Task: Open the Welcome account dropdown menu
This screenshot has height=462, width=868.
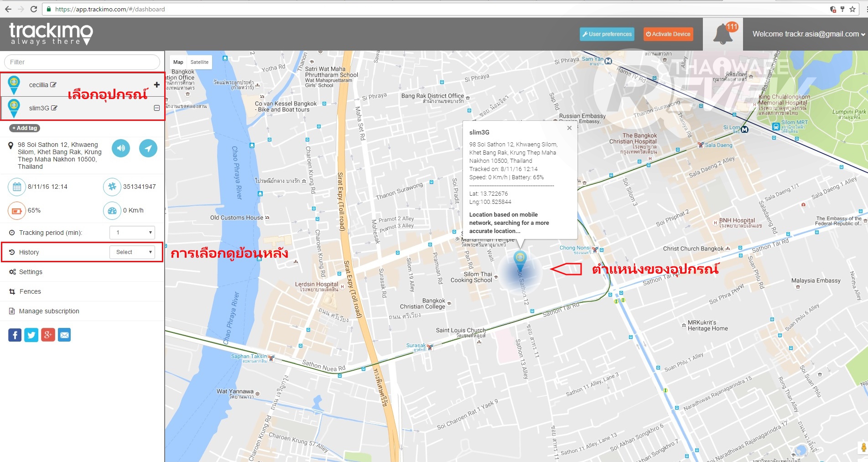Action: coord(808,34)
